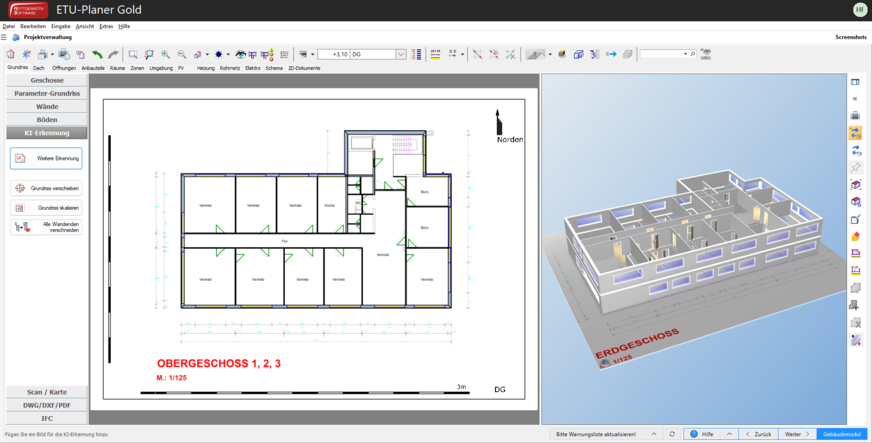Image resolution: width=872 pixels, height=443 pixels.
Task: Toggle the highlighted orange sync view icon
Action: pyautogui.click(x=855, y=133)
